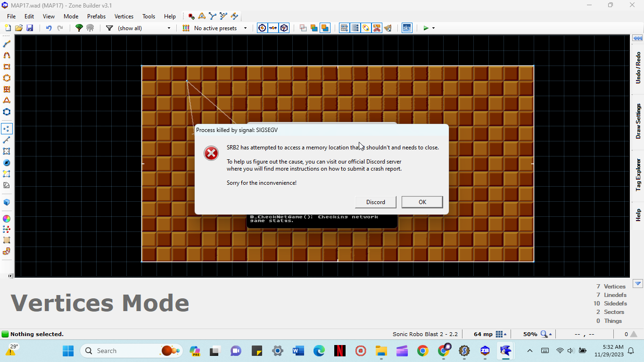Switch to Vertices mode in sidebar
Image resolution: width=644 pixels, height=362 pixels.
[7, 129]
